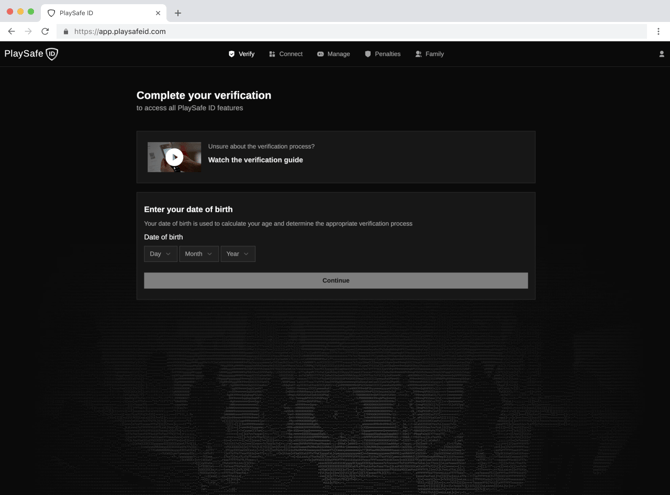
Task: Click the PlaySafe ID logo
Action: click(x=31, y=54)
